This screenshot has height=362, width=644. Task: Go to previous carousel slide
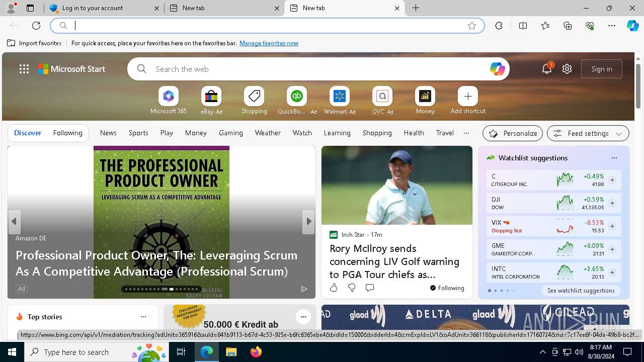pyautogui.click(x=14, y=221)
